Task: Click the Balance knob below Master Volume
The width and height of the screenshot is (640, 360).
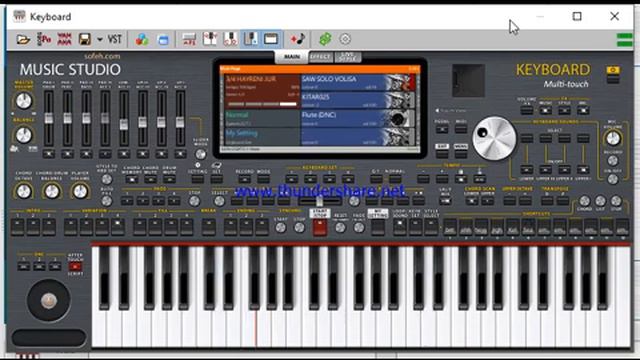Action: [24, 135]
